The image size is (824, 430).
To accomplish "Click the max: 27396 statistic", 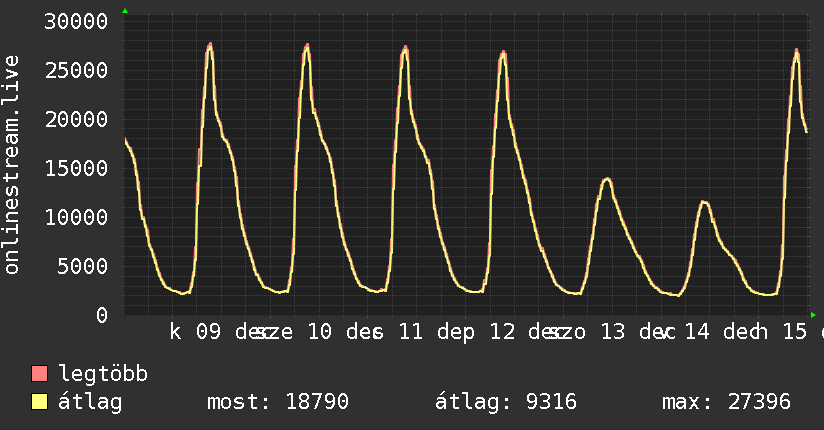I will point(726,402).
